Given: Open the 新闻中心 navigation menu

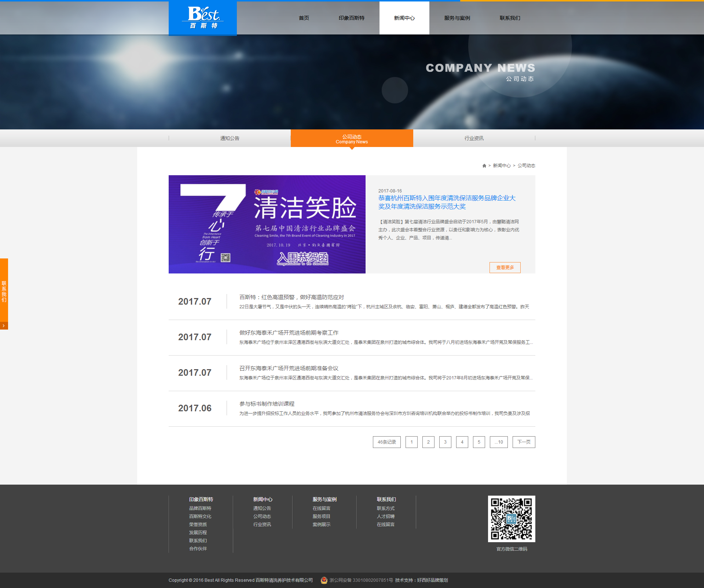Looking at the screenshot, I should click(x=404, y=18).
